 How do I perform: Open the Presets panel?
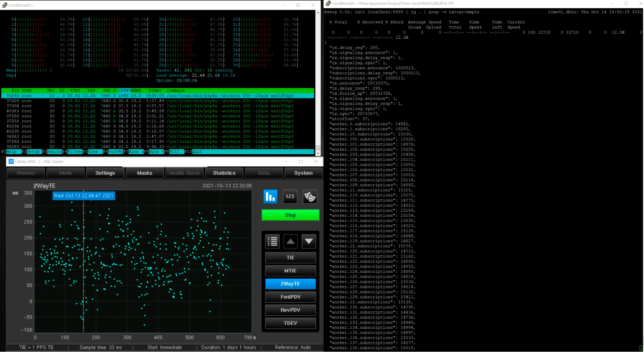[x=25, y=173]
